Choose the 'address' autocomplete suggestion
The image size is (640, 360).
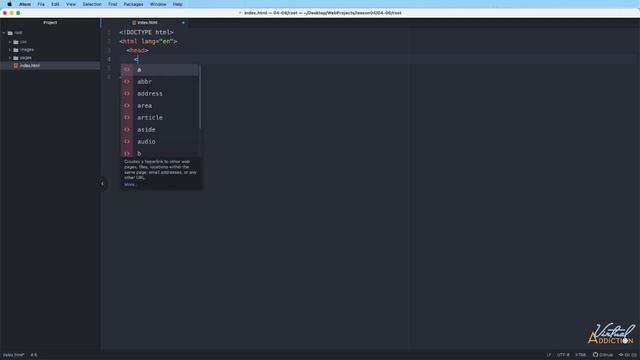click(160, 93)
